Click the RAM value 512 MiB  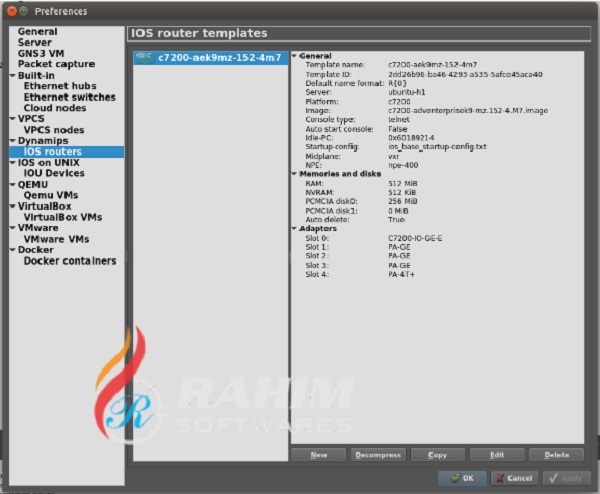point(403,184)
